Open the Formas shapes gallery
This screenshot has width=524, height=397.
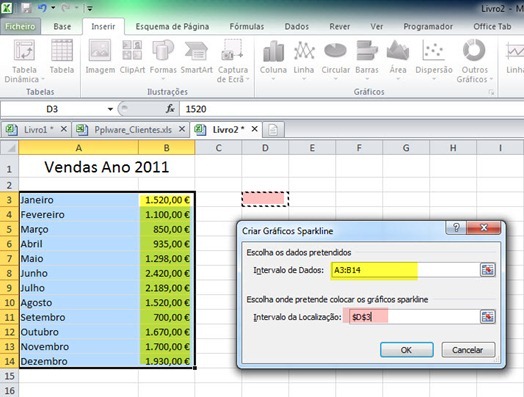tap(163, 59)
